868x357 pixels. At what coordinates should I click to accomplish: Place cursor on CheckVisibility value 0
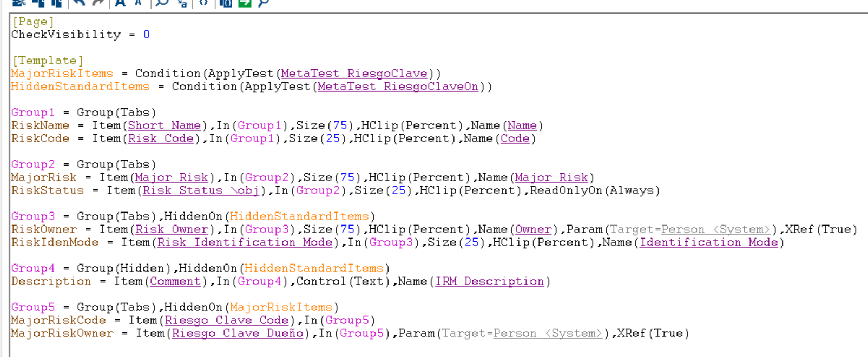coord(147,35)
